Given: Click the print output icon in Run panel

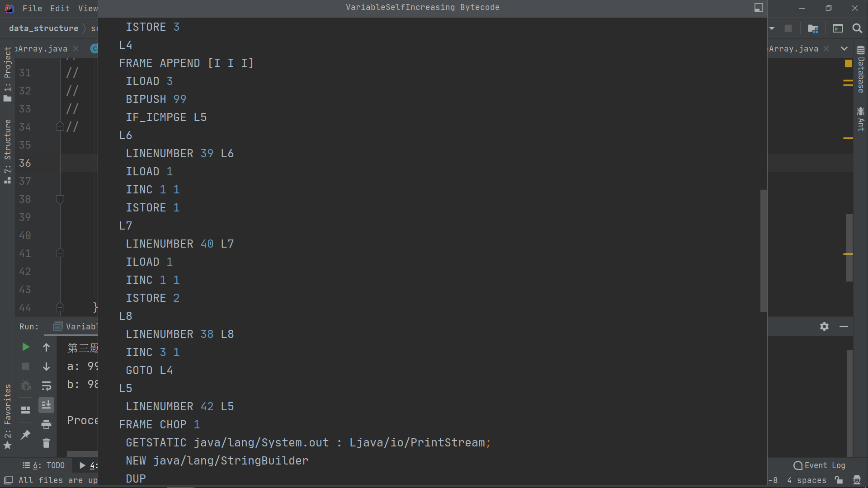Looking at the screenshot, I should point(46,424).
